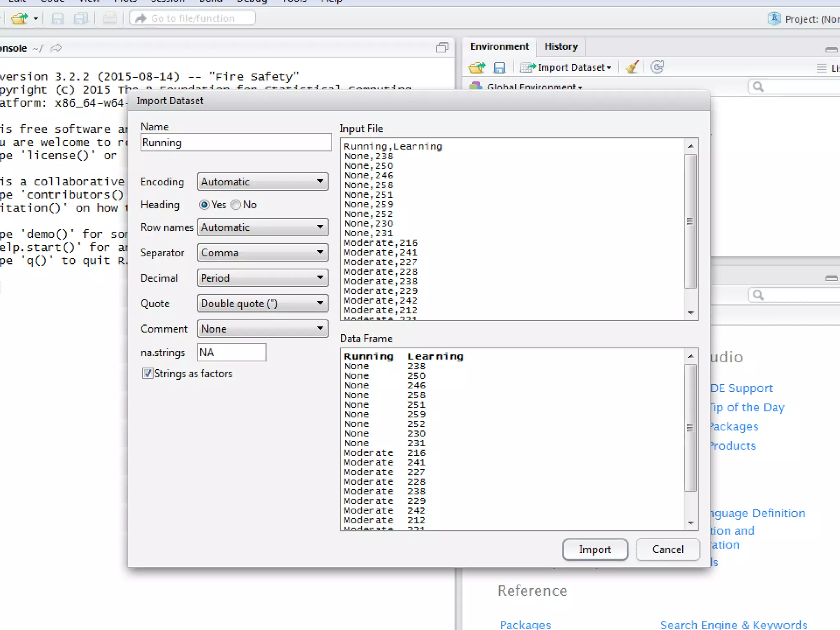Uncheck Strings as factors checkbox
Image resolution: width=840 pixels, height=630 pixels.
click(x=148, y=373)
